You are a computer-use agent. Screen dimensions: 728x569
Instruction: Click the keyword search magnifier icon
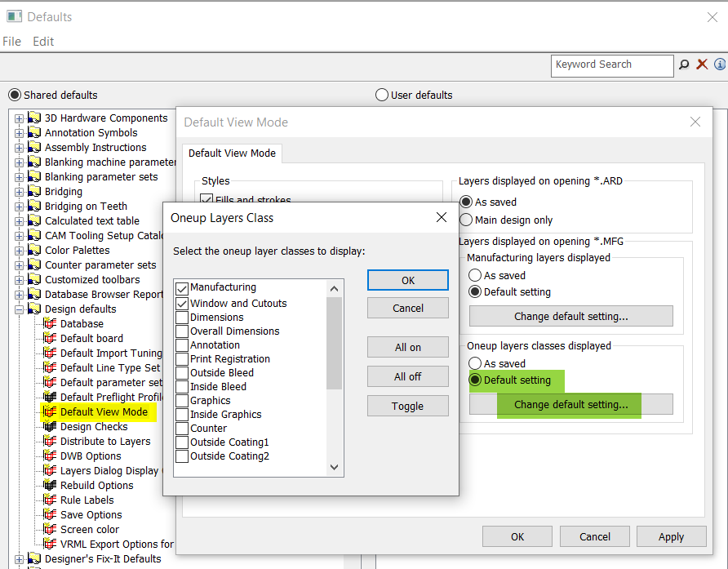pyautogui.click(x=686, y=64)
